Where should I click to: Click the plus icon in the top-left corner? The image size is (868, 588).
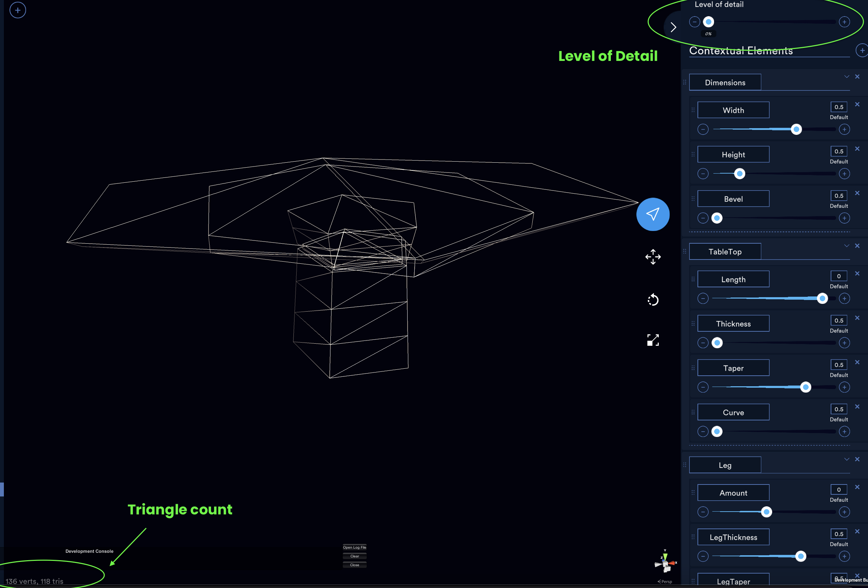17,10
